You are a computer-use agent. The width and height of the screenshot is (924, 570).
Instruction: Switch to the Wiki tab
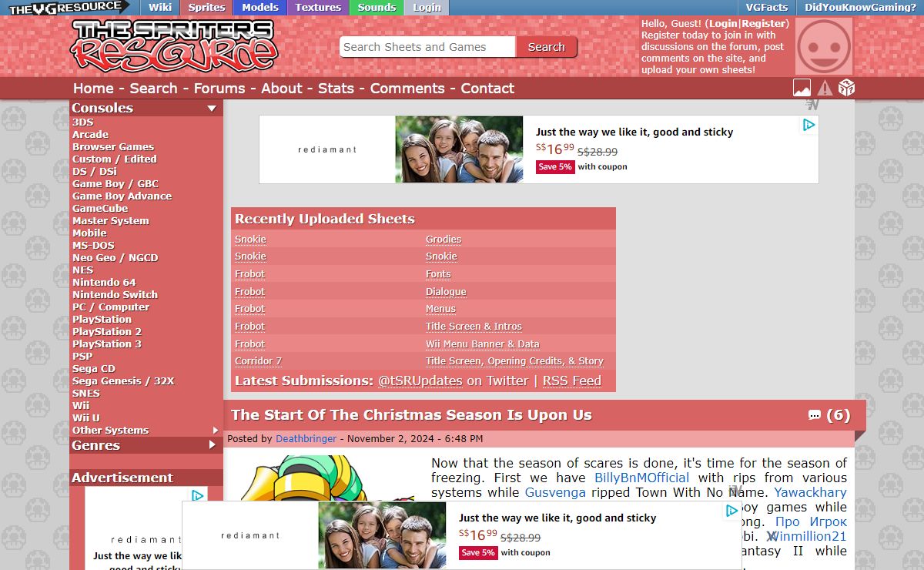click(160, 8)
